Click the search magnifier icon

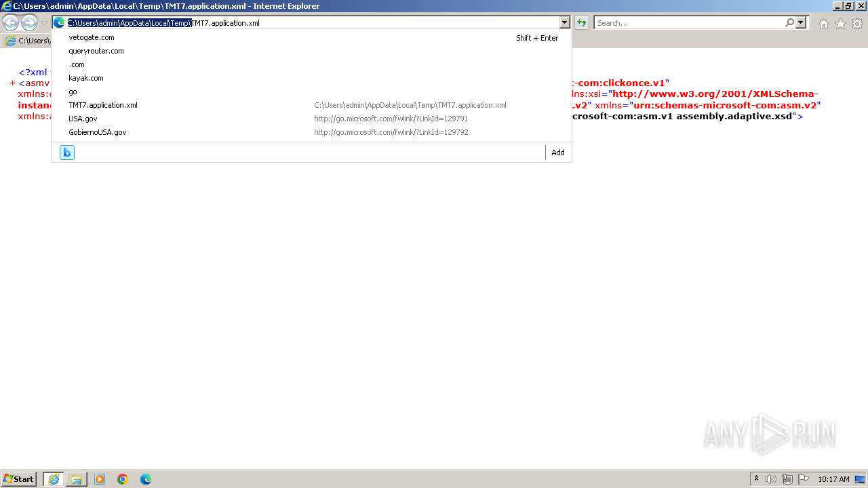click(x=789, y=23)
